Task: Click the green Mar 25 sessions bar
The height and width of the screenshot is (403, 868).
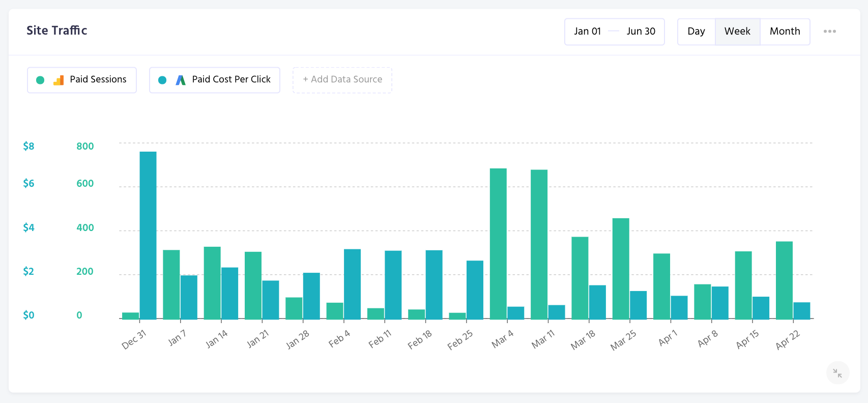Action: [x=621, y=268]
